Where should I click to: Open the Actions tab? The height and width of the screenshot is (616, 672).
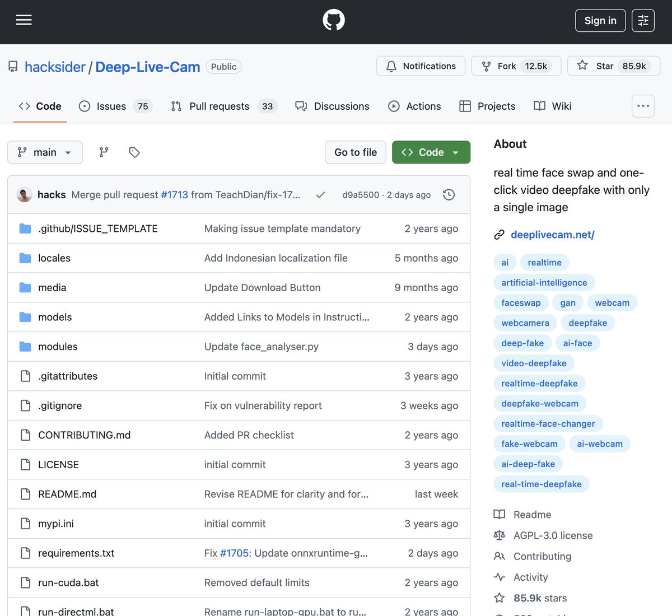[414, 106]
